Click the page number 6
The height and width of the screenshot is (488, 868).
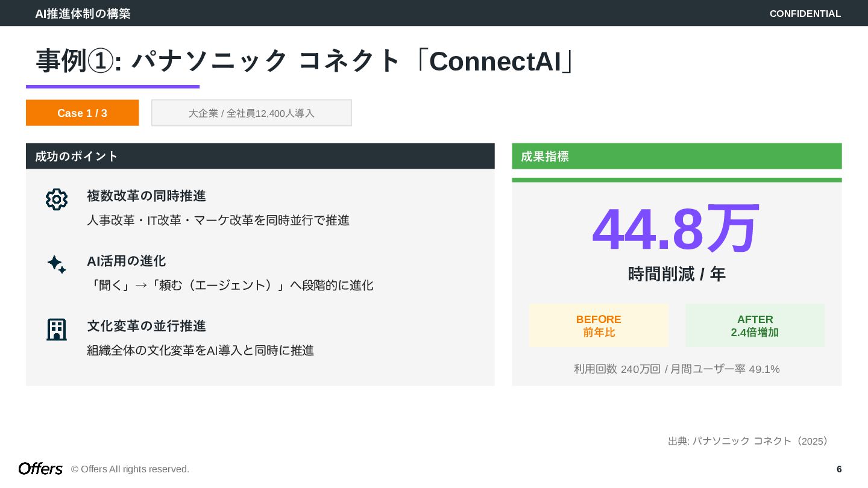click(x=839, y=469)
